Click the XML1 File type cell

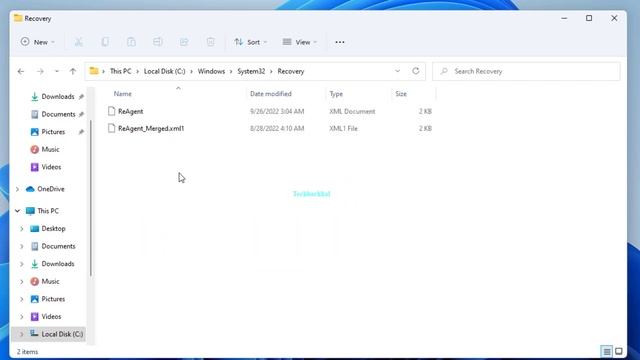(343, 129)
